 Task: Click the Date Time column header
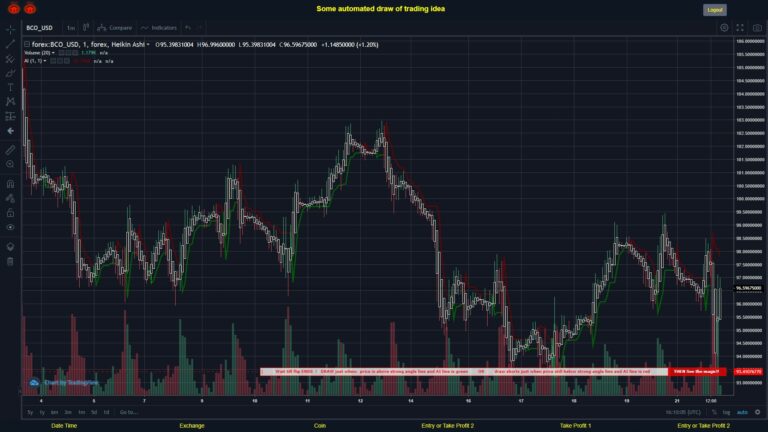(x=64, y=426)
